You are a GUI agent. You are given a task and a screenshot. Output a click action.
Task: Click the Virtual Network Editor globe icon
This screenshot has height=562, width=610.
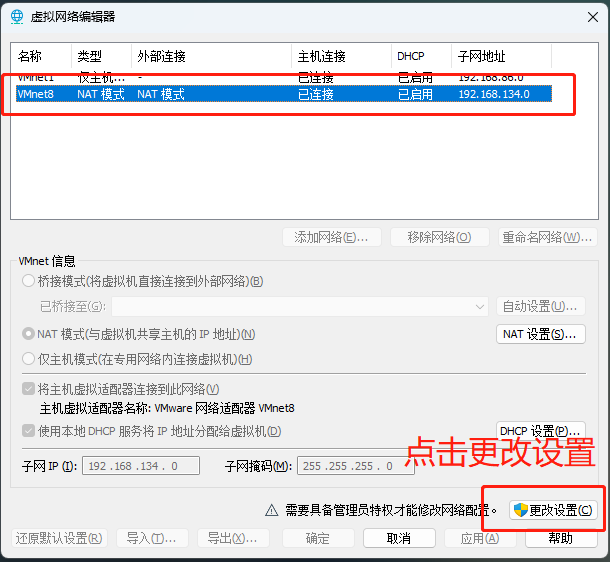coord(17,17)
